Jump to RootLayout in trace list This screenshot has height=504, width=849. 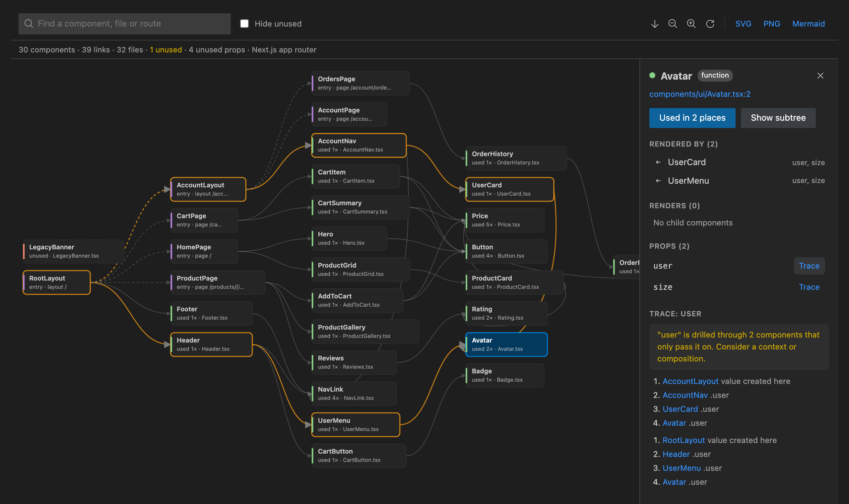click(x=684, y=440)
